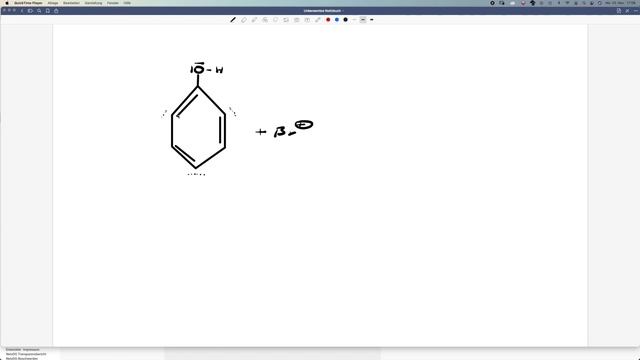Select the elements sticker tool
The height and width of the screenshot is (360, 640).
286,20
